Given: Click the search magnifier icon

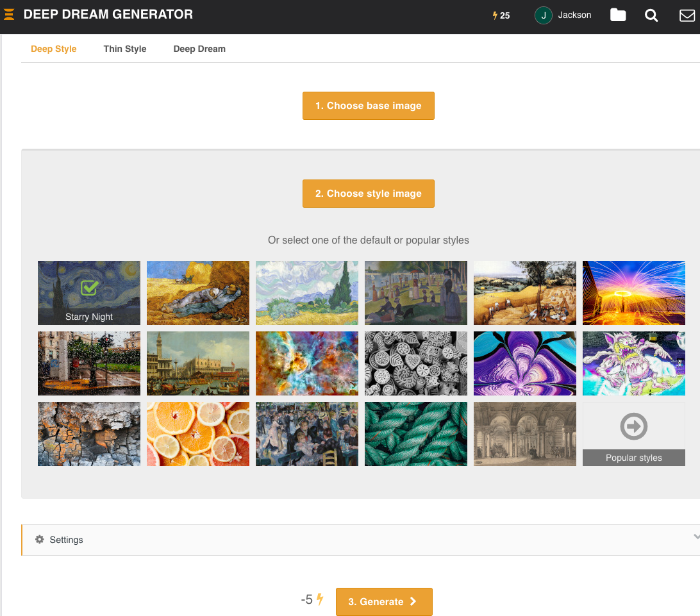Looking at the screenshot, I should point(651,15).
